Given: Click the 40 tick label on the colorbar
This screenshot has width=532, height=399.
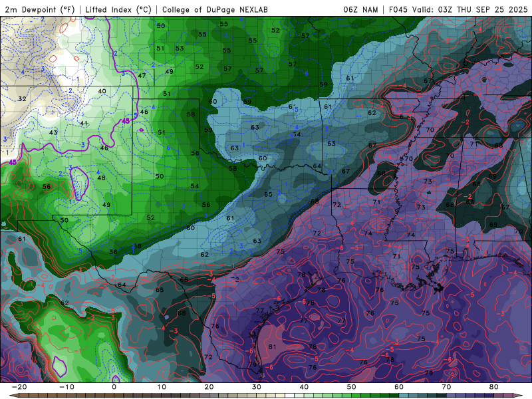Looking at the screenshot, I should (x=304, y=387).
